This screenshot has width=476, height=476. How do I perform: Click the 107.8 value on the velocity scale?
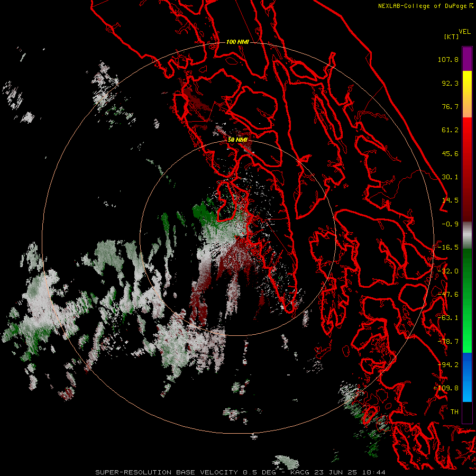448,59
